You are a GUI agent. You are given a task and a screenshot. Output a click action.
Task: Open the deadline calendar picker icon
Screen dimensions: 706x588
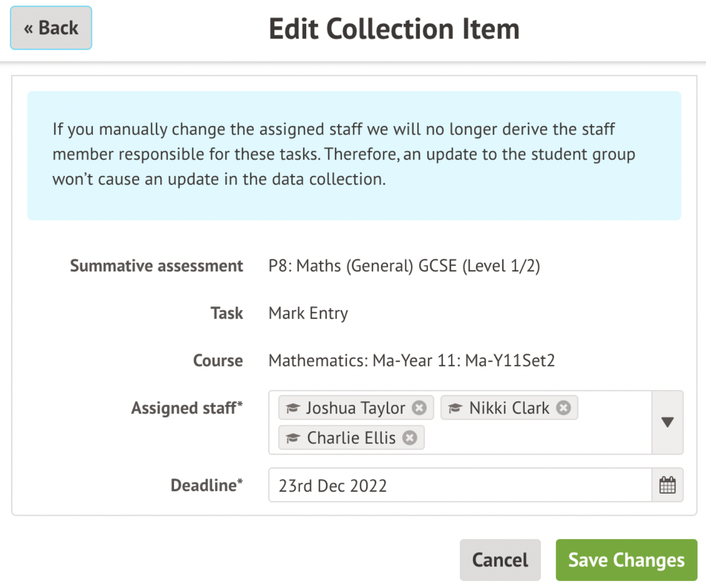[x=667, y=485]
